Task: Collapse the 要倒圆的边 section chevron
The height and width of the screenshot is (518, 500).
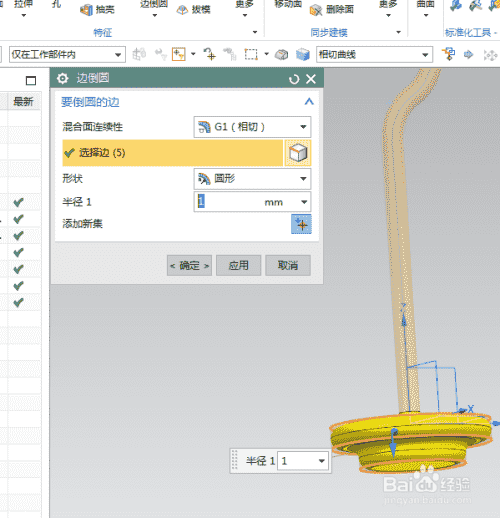Action: point(309,102)
